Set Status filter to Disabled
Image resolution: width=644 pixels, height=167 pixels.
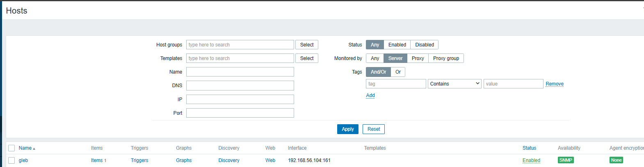click(424, 45)
